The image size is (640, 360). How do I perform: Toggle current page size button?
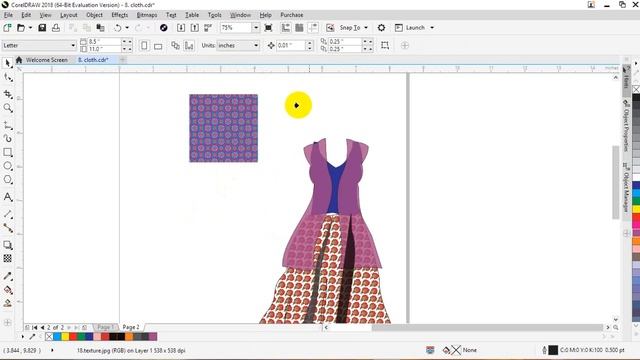point(189,46)
